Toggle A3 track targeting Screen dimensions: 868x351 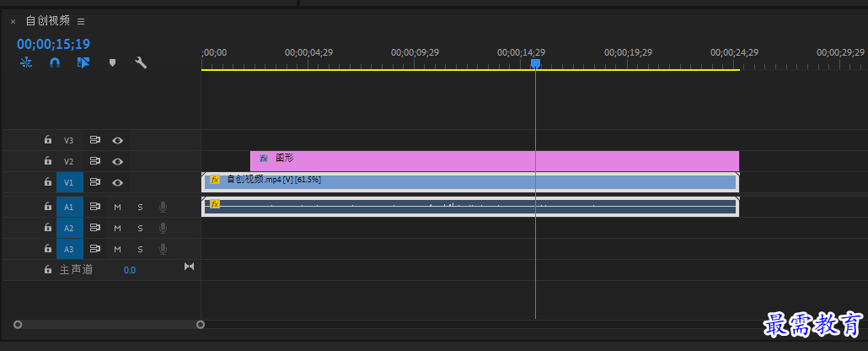point(70,249)
